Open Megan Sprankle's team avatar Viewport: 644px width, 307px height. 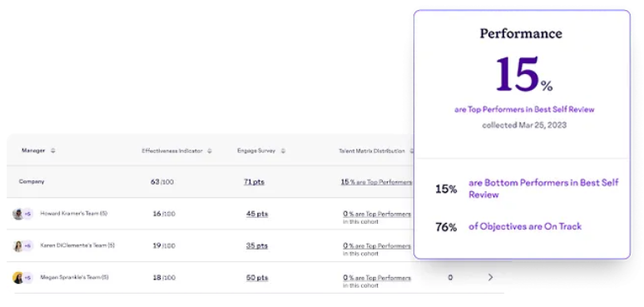tap(17, 278)
